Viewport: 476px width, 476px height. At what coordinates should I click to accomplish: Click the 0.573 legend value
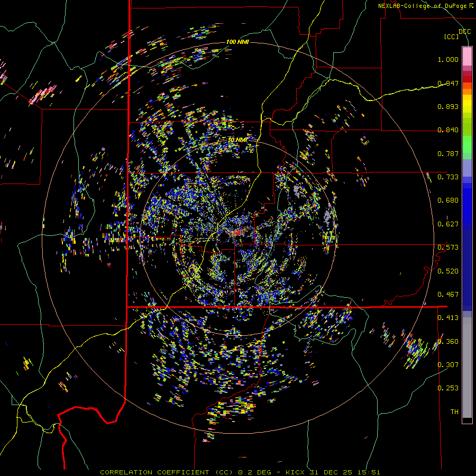click(x=448, y=248)
